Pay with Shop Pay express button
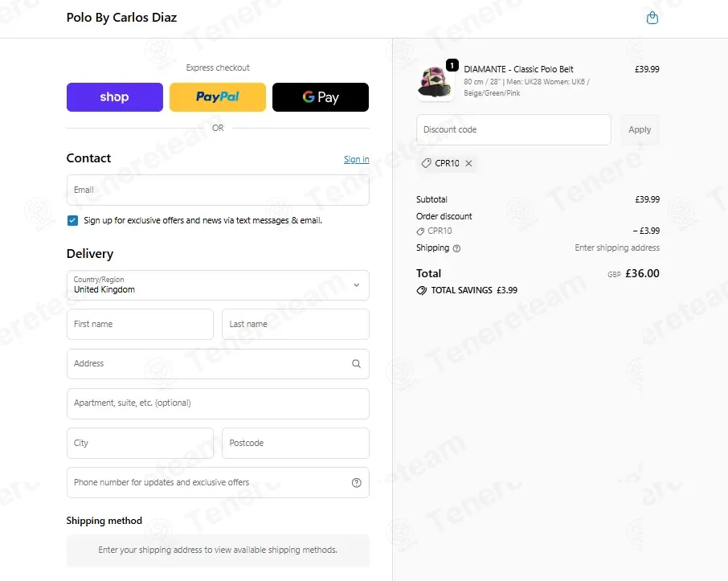728x581 pixels. coord(115,97)
